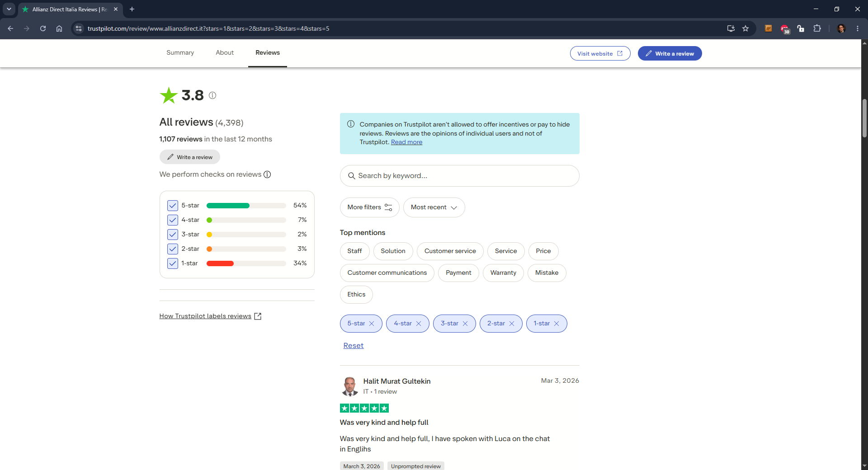
Task: Click the page vertical scrollbar thumb
Action: (x=864, y=118)
